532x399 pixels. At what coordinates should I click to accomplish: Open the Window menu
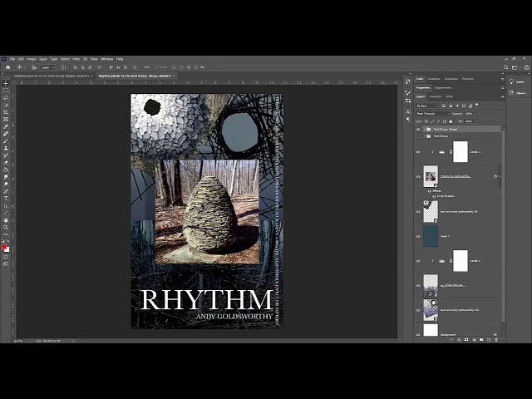pos(107,59)
